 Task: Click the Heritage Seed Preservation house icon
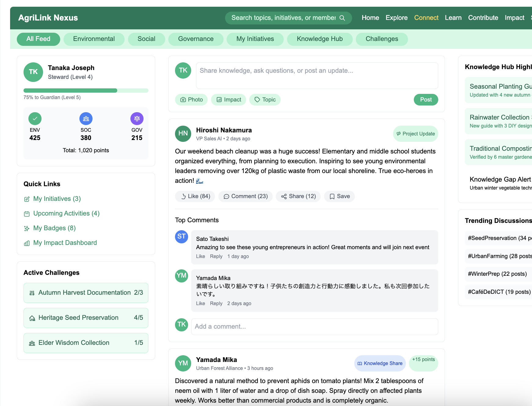pos(32,318)
